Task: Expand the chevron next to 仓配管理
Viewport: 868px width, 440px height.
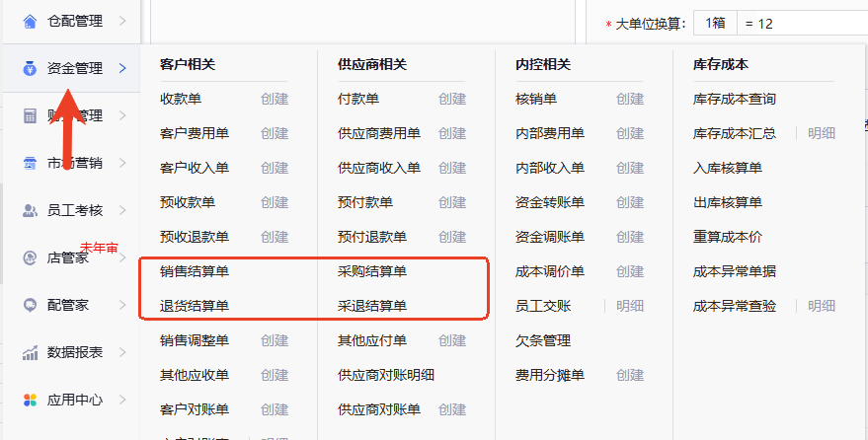Action: [122, 21]
